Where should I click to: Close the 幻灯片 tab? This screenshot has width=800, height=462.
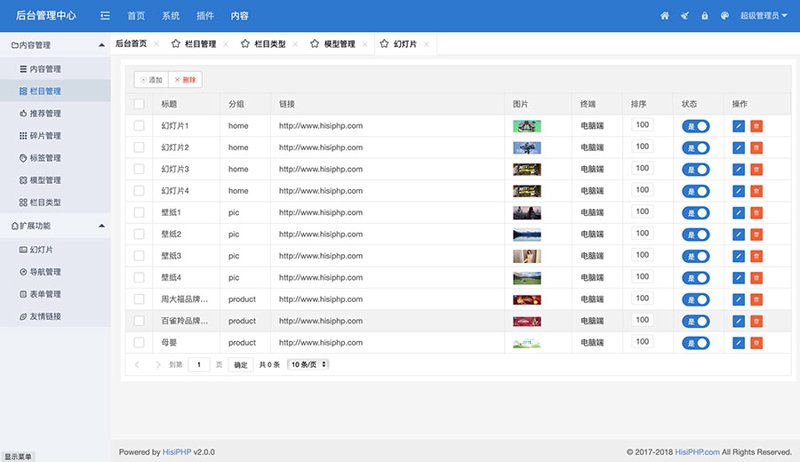click(426, 44)
